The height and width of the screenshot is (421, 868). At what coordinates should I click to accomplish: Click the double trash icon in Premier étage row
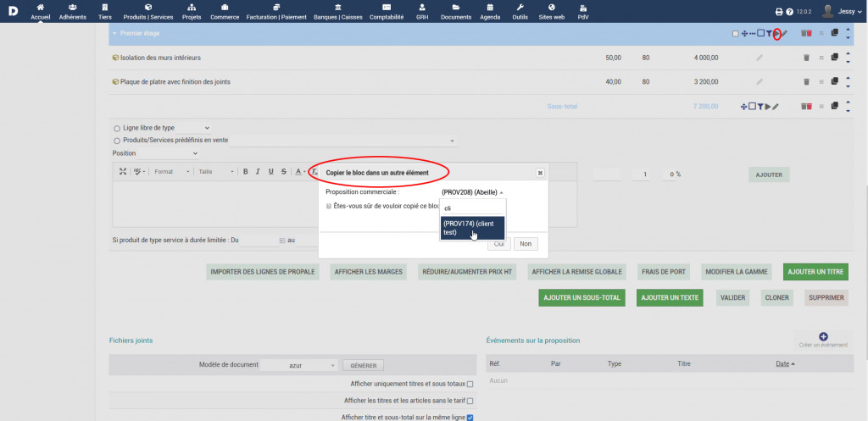point(807,33)
